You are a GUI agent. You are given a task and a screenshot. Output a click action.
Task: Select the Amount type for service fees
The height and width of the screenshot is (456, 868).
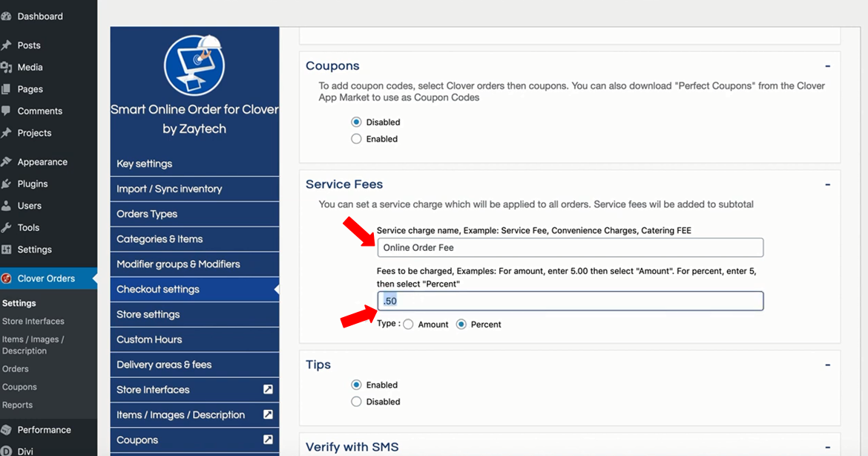coord(408,324)
